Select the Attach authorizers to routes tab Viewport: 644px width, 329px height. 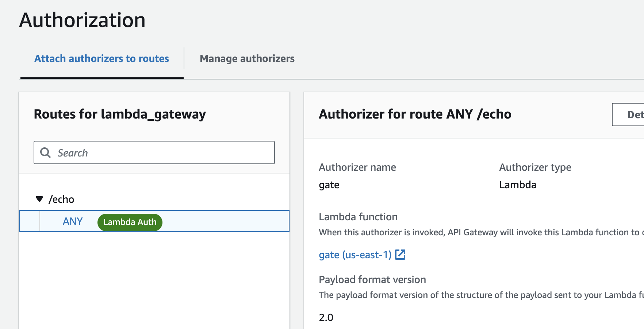coord(101,58)
